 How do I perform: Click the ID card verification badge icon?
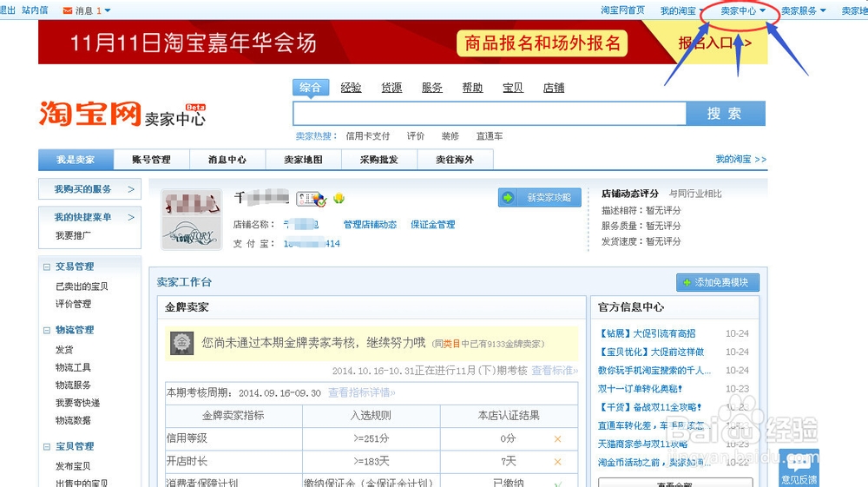click(311, 199)
